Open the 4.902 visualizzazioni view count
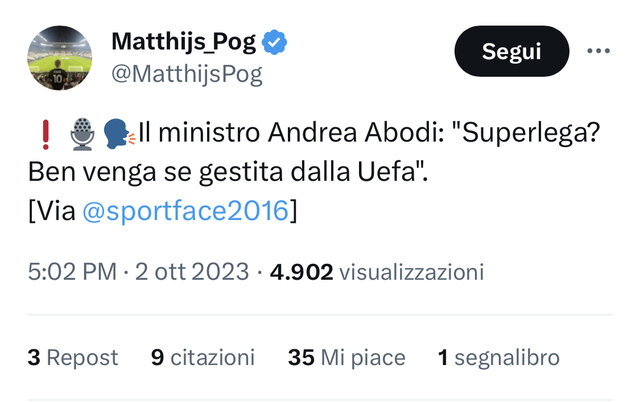This screenshot has width=640, height=402. (x=377, y=272)
